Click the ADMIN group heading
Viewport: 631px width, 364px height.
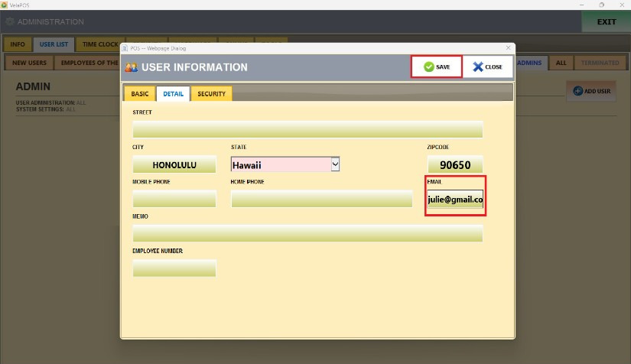pyautogui.click(x=33, y=86)
